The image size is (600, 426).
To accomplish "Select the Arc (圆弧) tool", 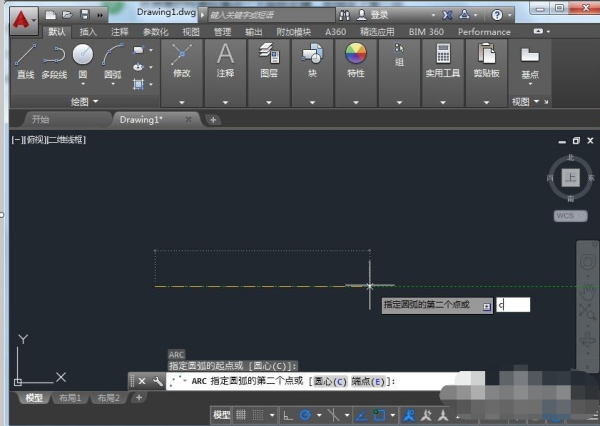I will (x=111, y=61).
